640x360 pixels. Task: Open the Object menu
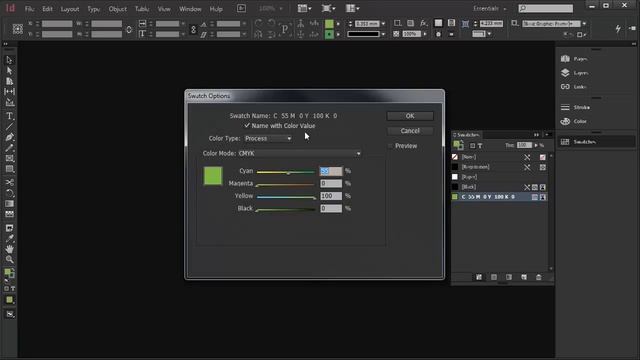pyautogui.click(x=118, y=9)
